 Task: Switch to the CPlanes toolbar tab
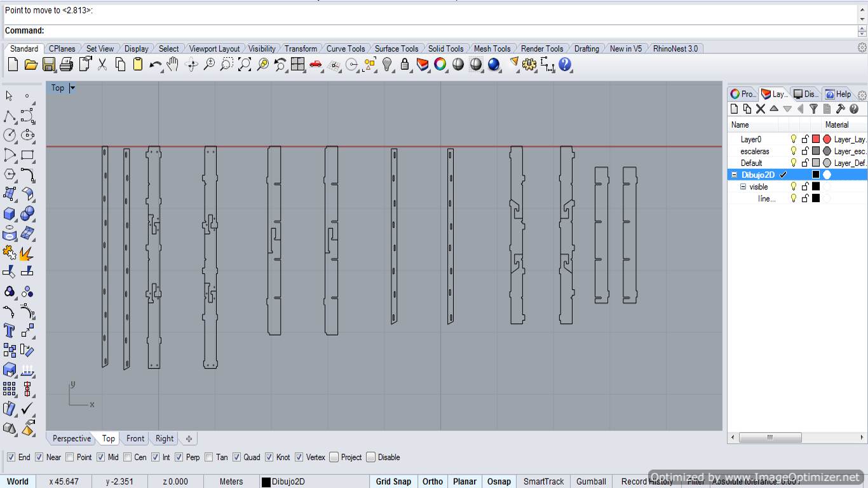point(62,48)
